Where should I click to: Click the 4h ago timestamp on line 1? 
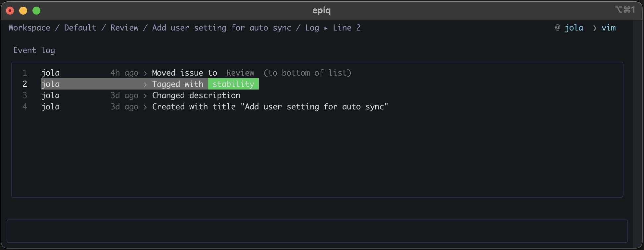pos(124,73)
